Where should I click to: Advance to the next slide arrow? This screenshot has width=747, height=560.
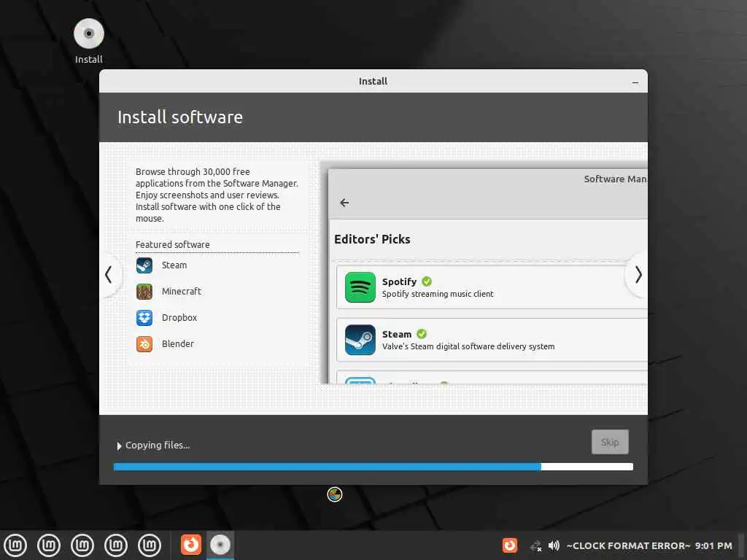coord(638,275)
